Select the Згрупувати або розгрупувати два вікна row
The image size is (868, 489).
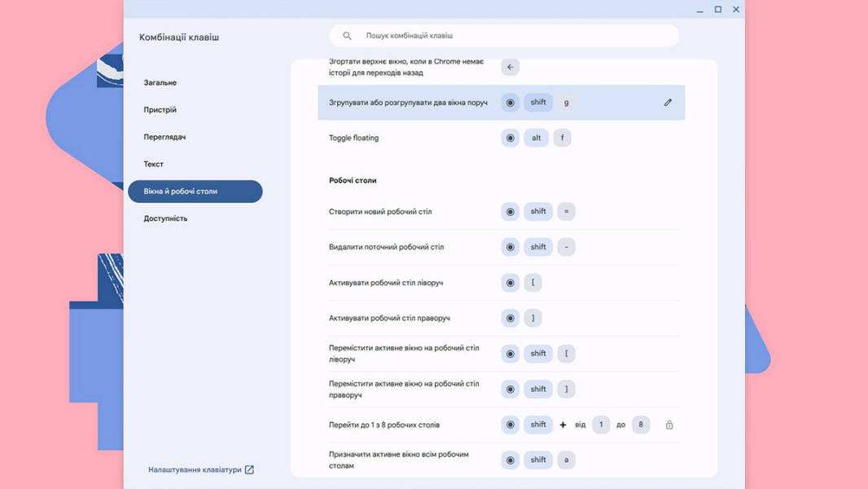501,103
